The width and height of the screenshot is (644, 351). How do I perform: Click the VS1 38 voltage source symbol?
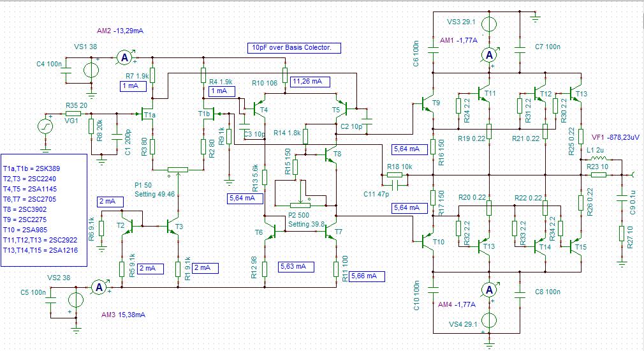coord(91,70)
